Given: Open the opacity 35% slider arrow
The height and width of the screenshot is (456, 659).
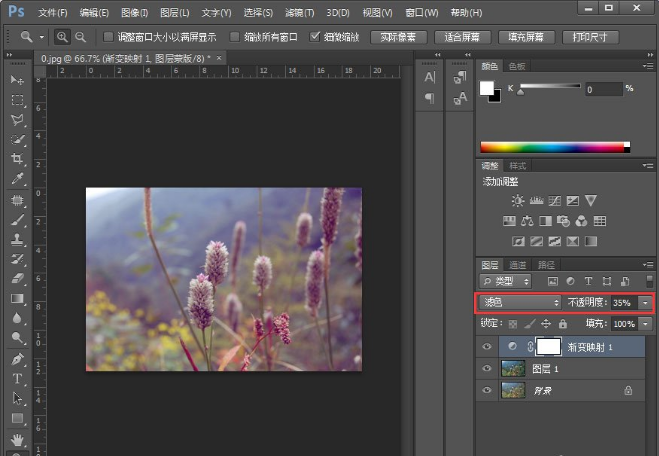Looking at the screenshot, I should (x=646, y=302).
